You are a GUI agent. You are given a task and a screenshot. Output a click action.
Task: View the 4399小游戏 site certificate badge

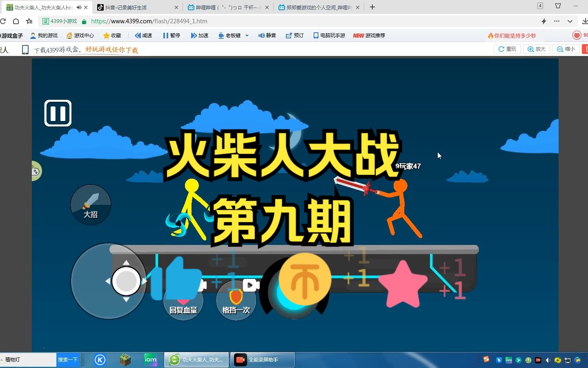(x=60, y=21)
